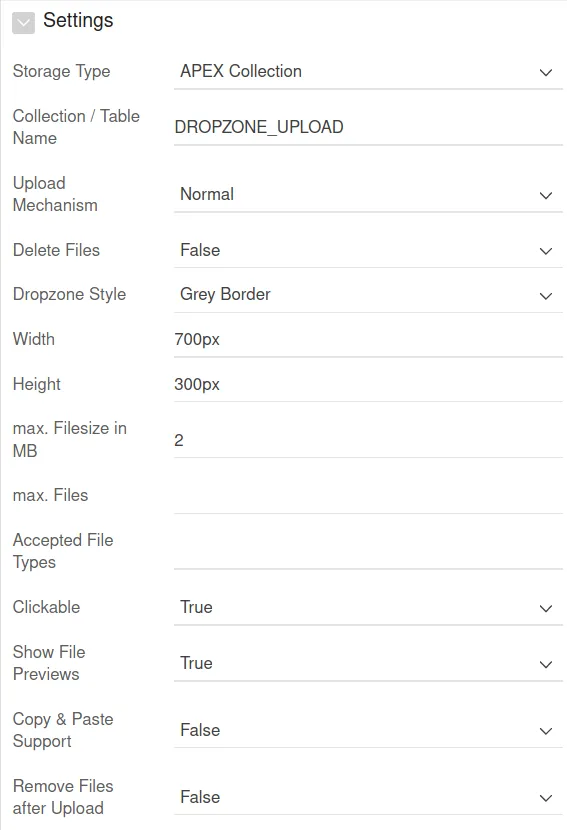Viewport: 567px width, 830px height.
Task: Open the Upload Mechanism dropdown
Action: tap(368, 194)
